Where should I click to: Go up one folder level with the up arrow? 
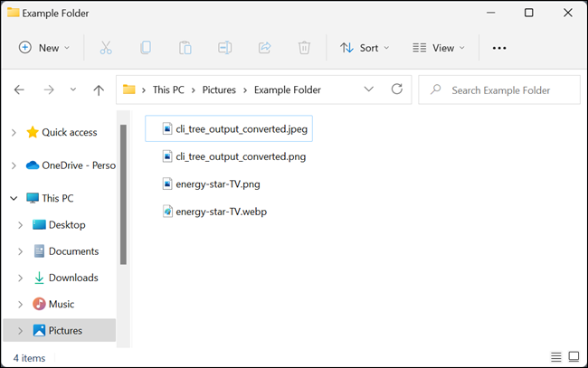[99, 90]
